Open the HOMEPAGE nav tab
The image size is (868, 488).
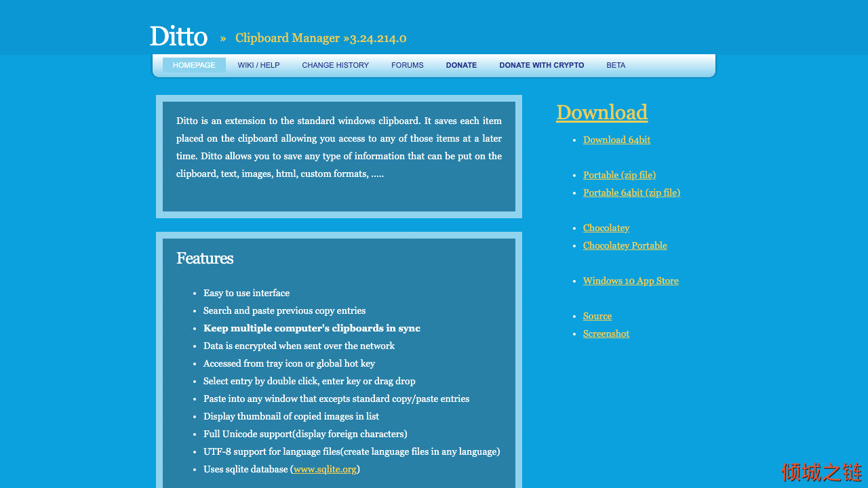(x=194, y=65)
